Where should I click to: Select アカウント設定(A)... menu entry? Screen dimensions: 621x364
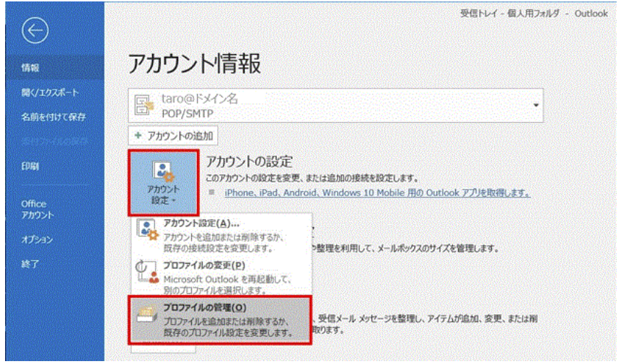221,236
